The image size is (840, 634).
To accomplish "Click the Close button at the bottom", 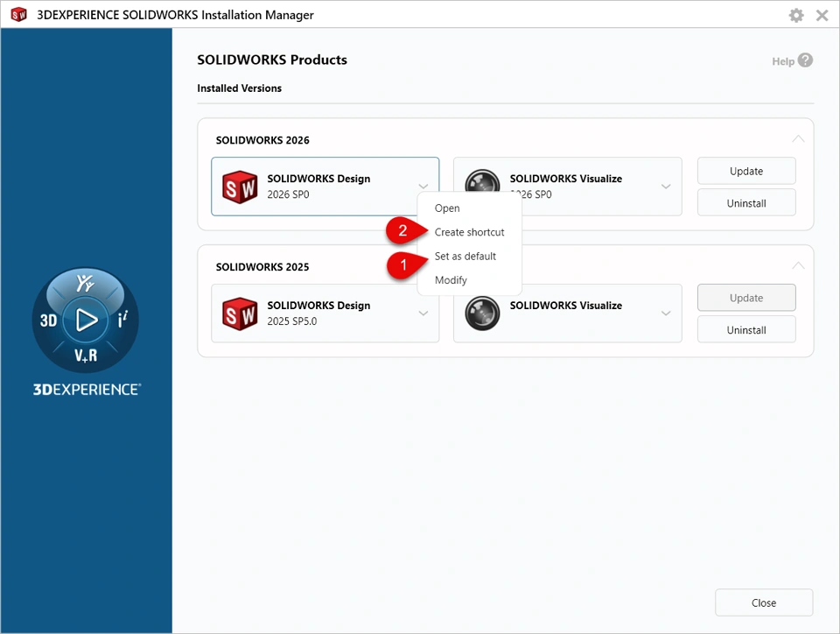I will point(764,603).
